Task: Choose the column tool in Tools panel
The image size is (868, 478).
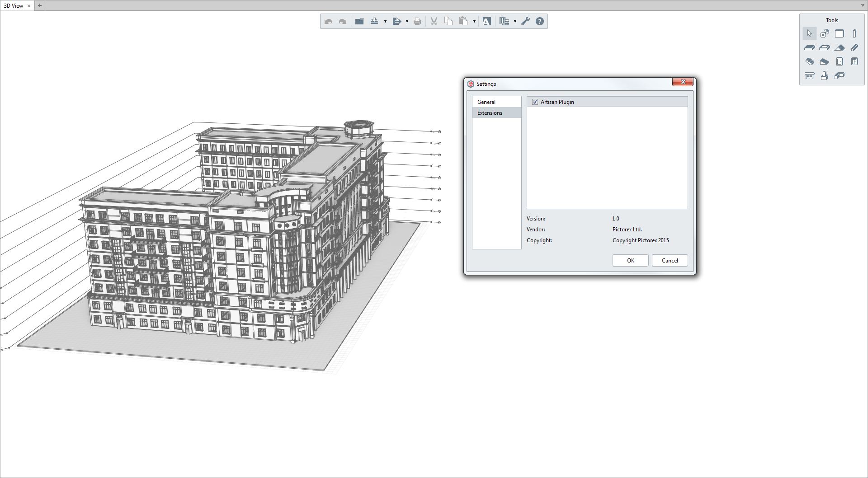Action: [855, 33]
